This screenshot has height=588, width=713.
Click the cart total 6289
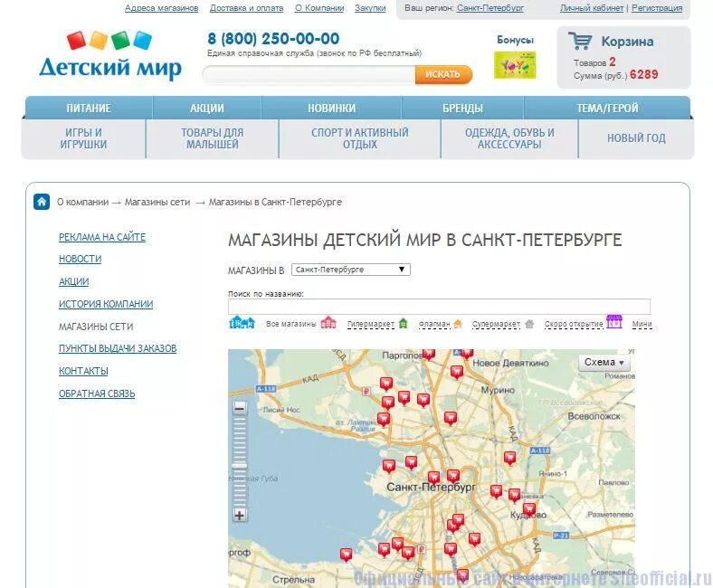click(644, 74)
